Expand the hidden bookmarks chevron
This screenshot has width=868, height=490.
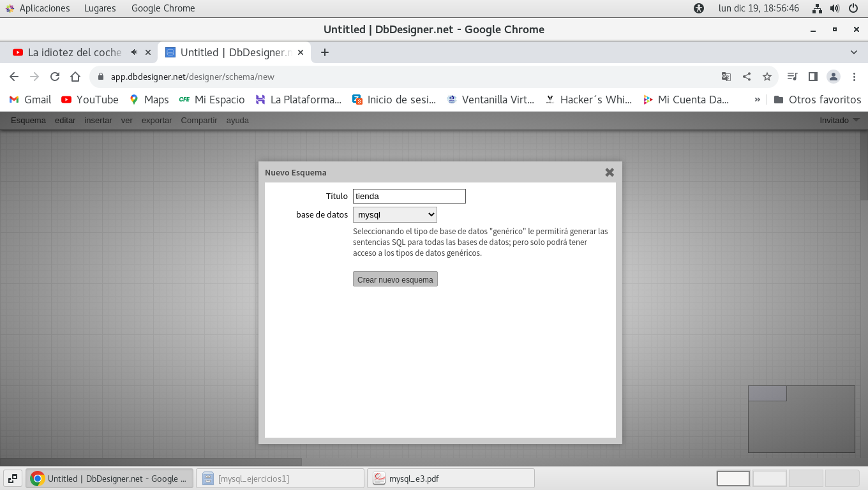[758, 100]
